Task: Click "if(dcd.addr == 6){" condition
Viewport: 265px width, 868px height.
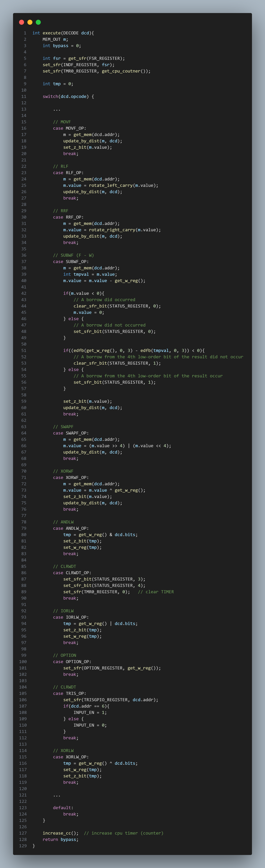Action: point(86,706)
